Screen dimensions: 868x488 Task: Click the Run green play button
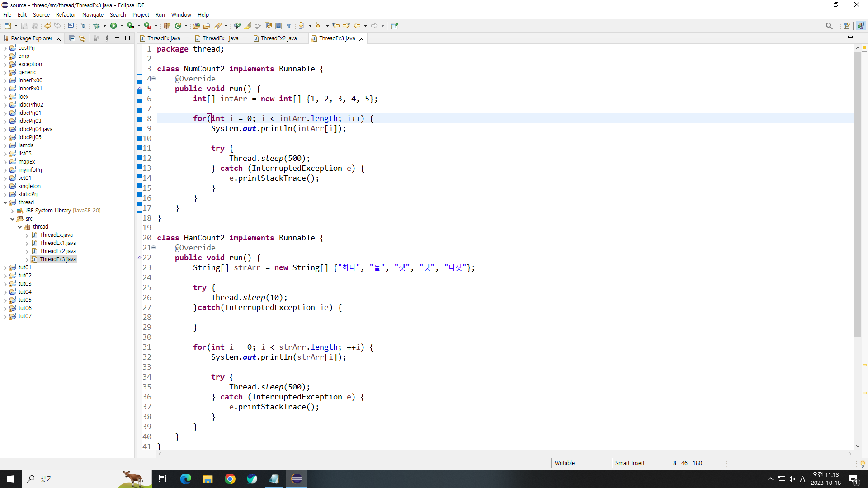pyautogui.click(x=113, y=26)
